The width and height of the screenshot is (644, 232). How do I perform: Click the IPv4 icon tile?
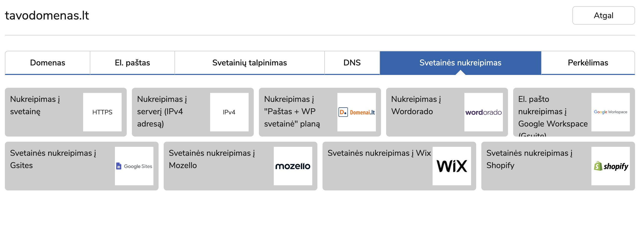229,112
